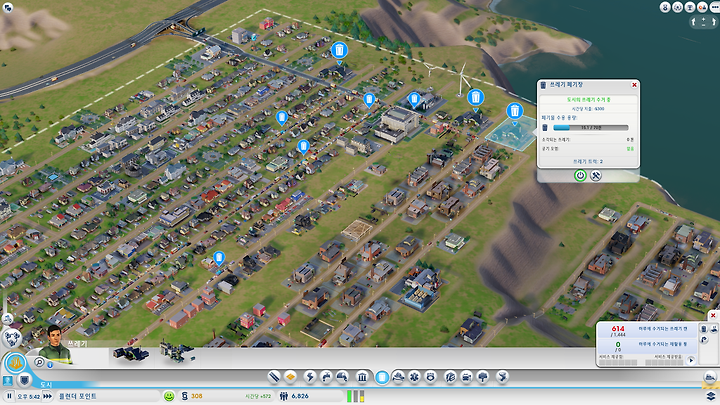The height and width of the screenshot is (405, 720).
Task: Activate the Bulldozer tool
Action: 710,377
